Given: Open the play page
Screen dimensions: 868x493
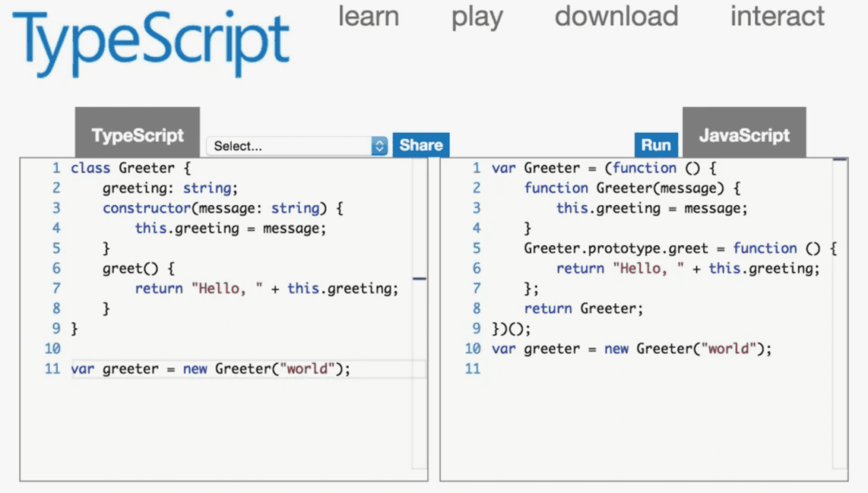Looking at the screenshot, I should tap(476, 17).
